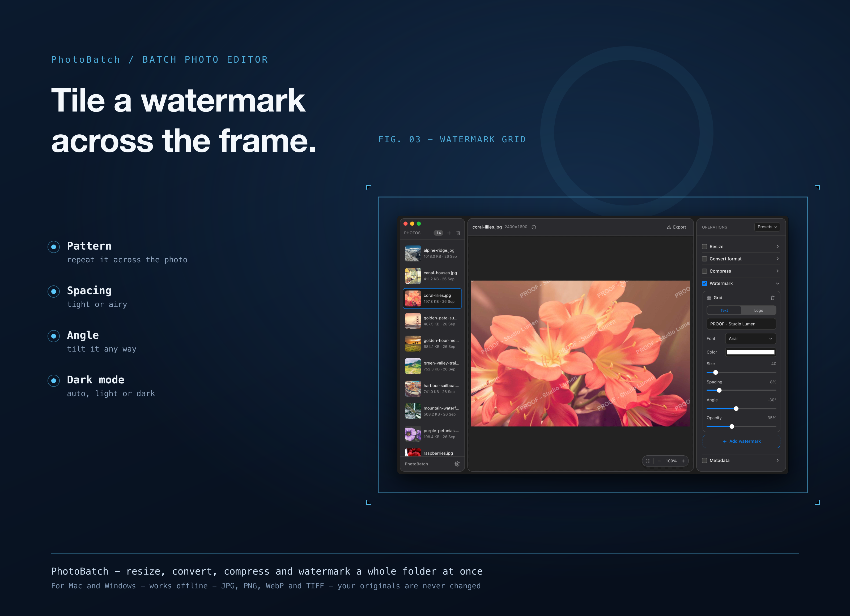Viewport: 850px width, 616px height.
Task: Select golden-hour-meadow photo in the list
Action: click(x=432, y=344)
